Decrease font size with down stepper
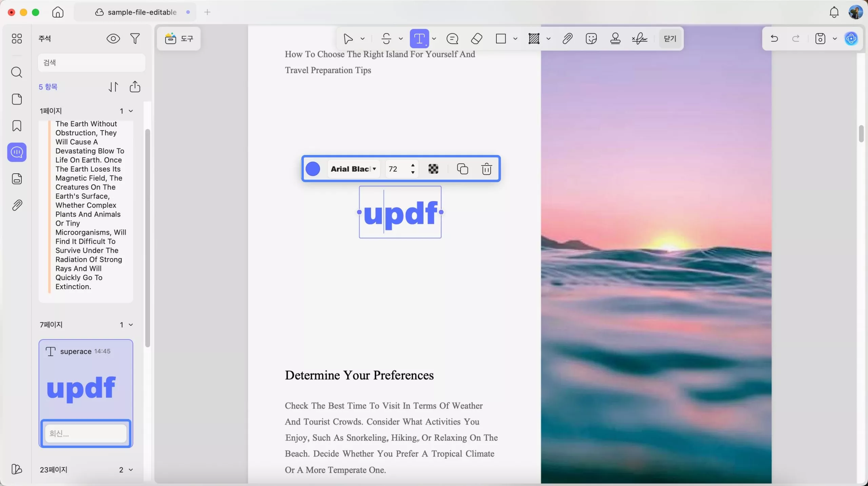The width and height of the screenshot is (868, 486). [413, 173]
